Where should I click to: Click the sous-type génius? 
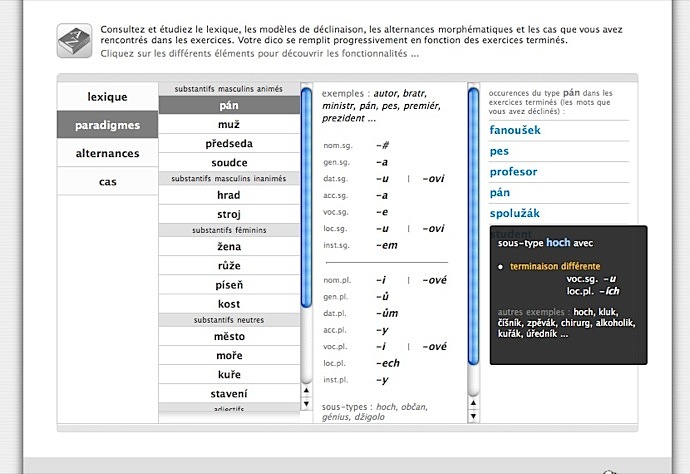coord(335,417)
